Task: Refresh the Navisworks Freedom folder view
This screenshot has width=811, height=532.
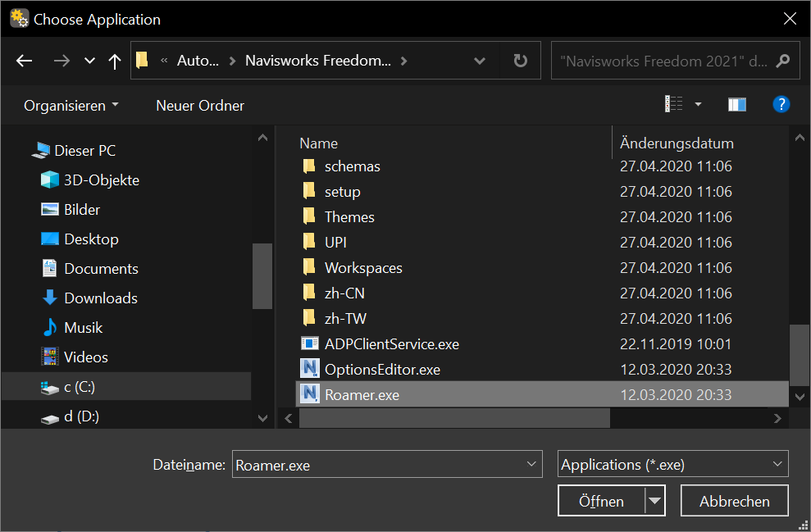Action: click(521, 61)
